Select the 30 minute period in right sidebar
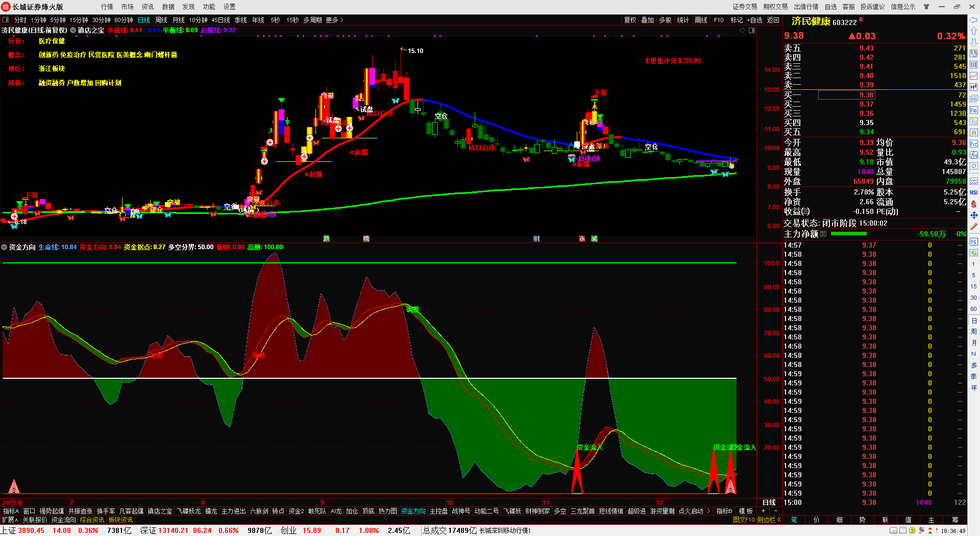The width and height of the screenshot is (980, 536). point(974,298)
